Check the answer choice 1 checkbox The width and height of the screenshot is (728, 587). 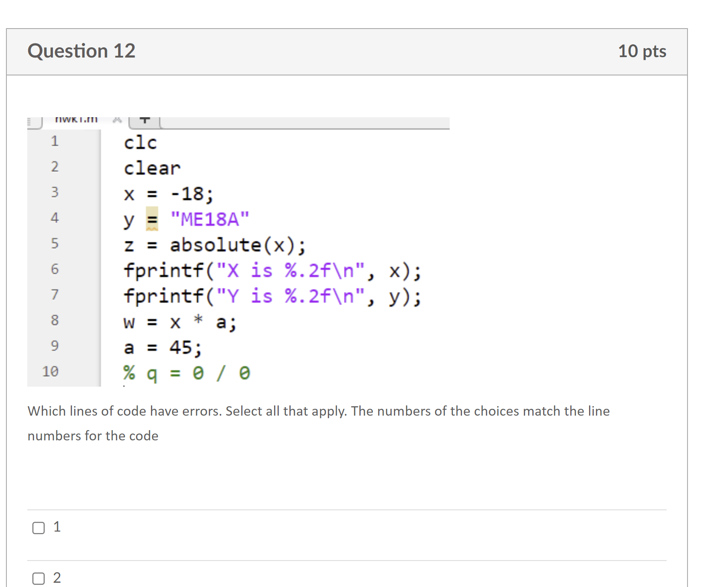point(39,528)
